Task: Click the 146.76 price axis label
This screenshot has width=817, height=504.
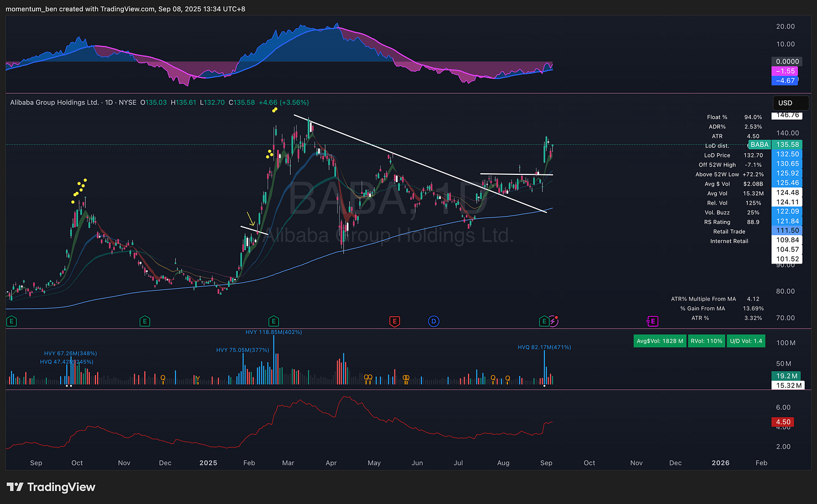Action: pos(787,115)
